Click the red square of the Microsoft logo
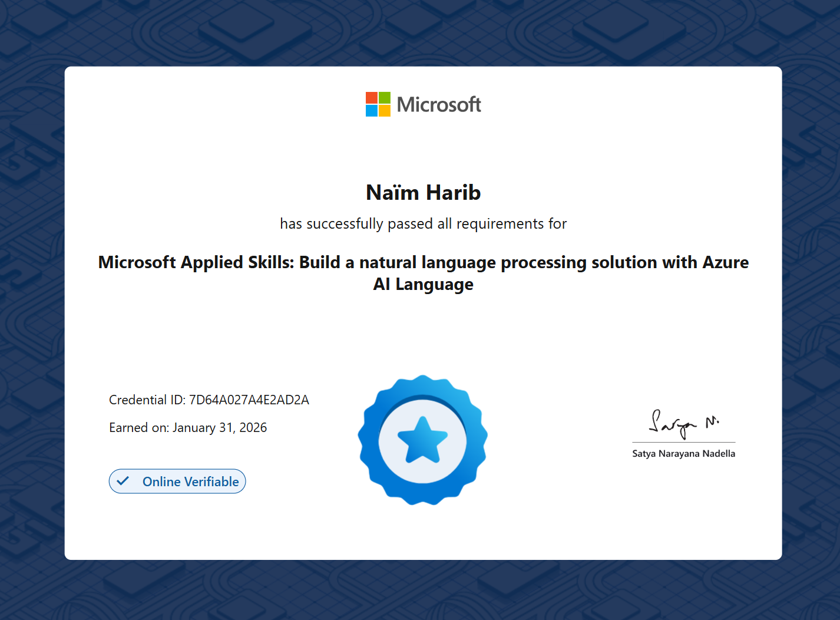 (372, 97)
